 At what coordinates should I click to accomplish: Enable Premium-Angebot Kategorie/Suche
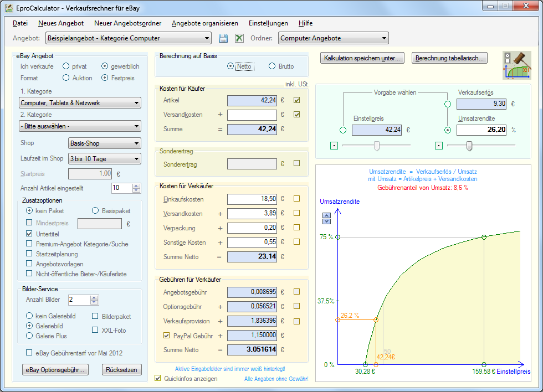click(29, 244)
